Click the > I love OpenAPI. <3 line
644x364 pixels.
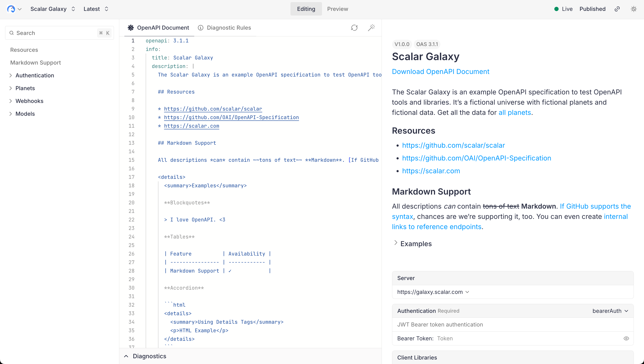pyautogui.click(x=194, y=220)
